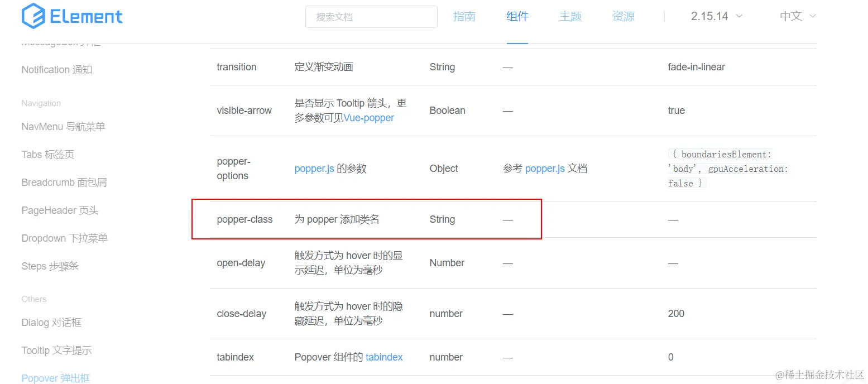Open the Vue-popper link

[369, 118]
